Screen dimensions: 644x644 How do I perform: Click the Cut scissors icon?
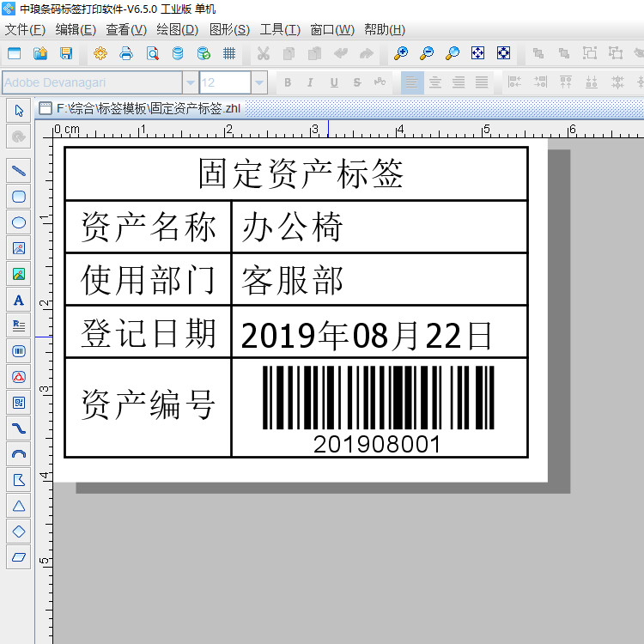click(263, 53)
